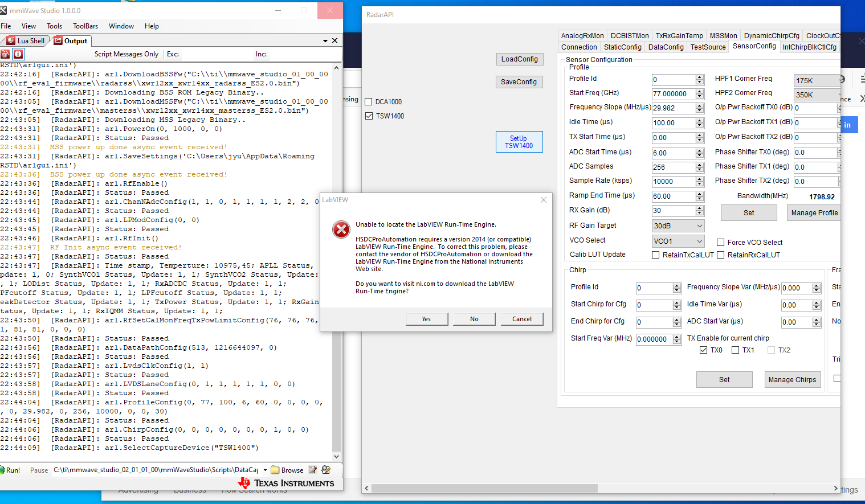Open the DynamicChirpCfg tab
The width and height of the screenshot is (865, 504).
(772, 36)
